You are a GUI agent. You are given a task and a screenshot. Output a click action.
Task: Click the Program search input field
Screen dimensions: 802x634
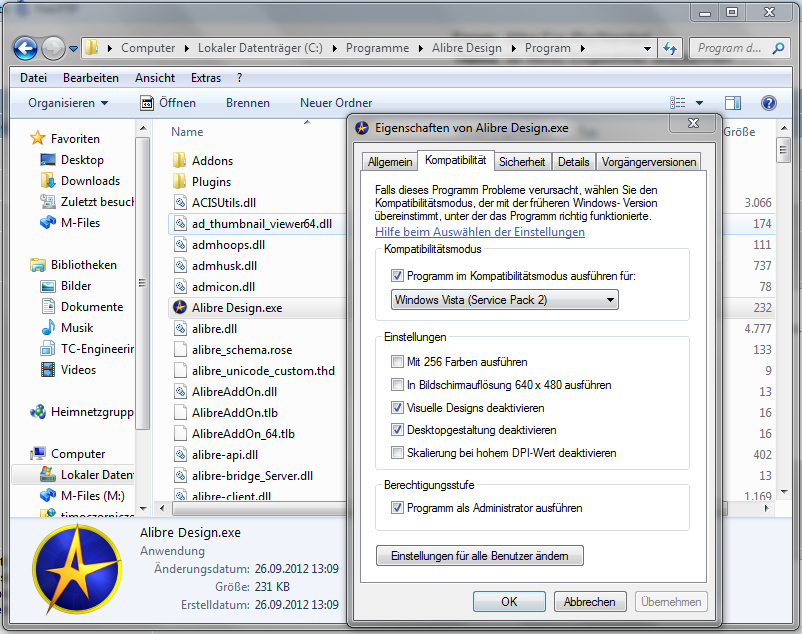730,48
